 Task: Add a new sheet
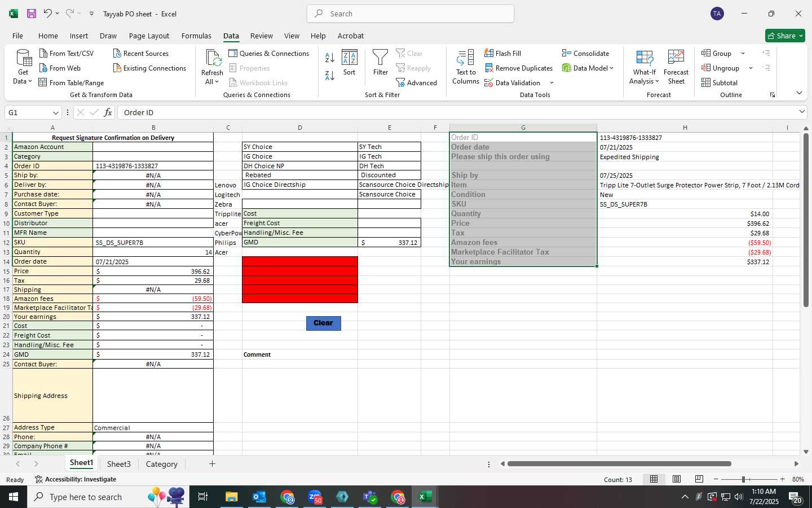[212, 464]
